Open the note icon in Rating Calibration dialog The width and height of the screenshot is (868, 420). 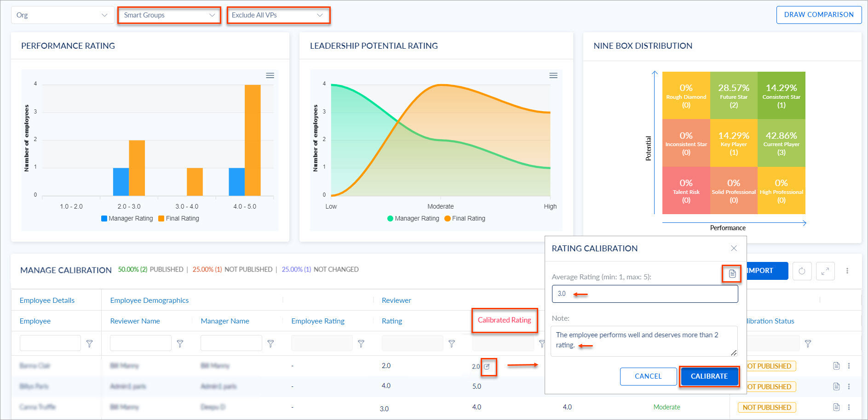[731, 273]
